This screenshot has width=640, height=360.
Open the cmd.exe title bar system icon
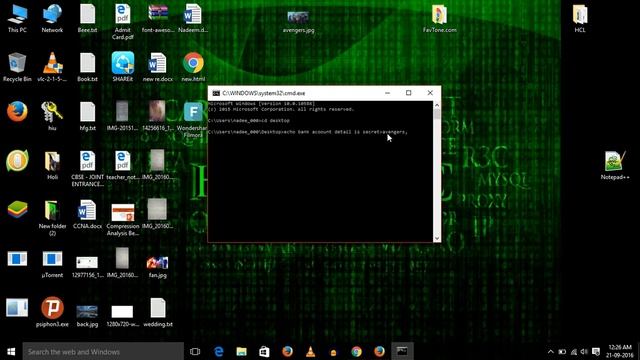pos(216,93)
